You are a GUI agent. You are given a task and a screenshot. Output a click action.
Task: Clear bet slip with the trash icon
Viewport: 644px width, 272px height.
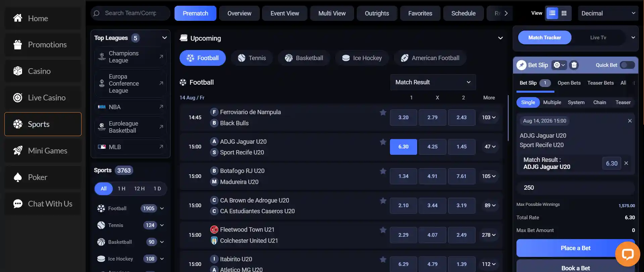point(574,65)
